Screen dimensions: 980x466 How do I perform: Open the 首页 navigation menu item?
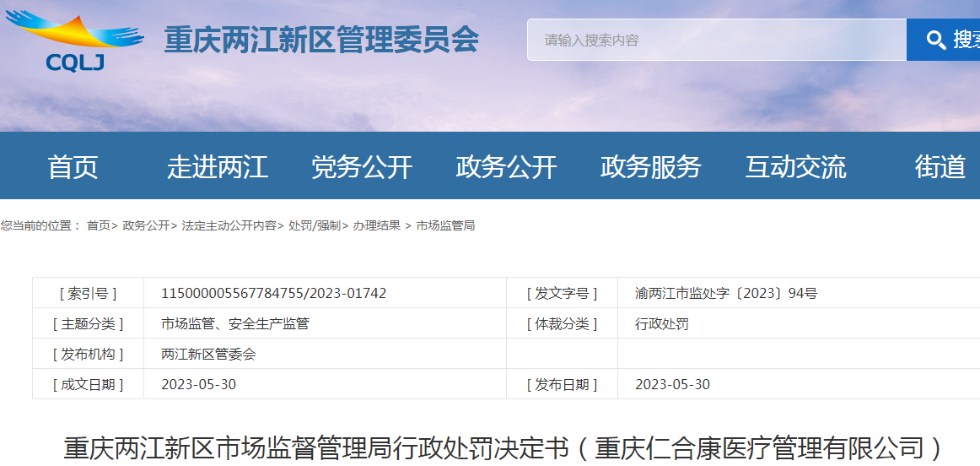click(73, 167)
